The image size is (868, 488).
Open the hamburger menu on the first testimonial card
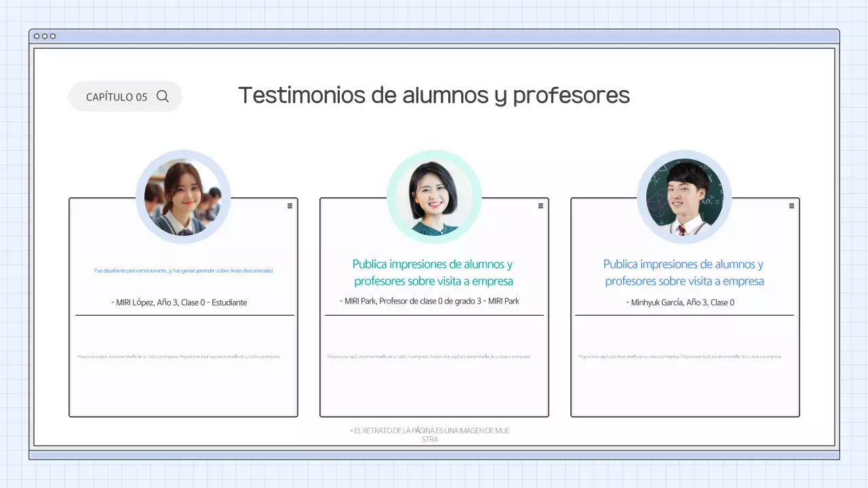point(290,205)
